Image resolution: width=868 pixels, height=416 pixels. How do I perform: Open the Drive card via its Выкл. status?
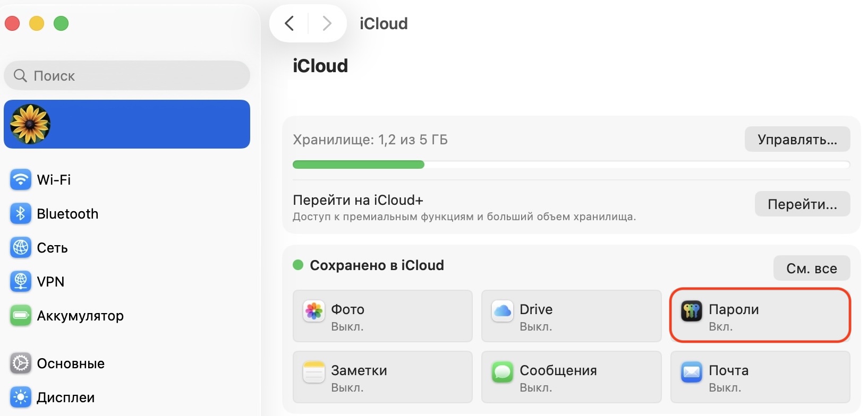tap(536, 327)
